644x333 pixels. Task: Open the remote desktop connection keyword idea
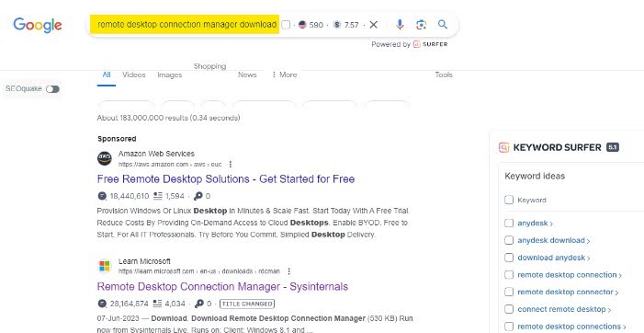pyautogui.click(x=570, y=275)
